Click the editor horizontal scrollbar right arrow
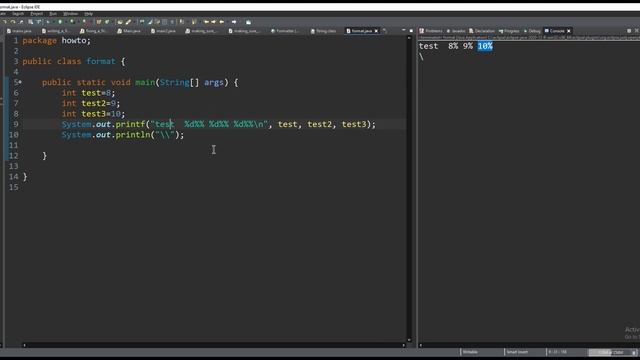The height and width of the screenshot is (360, 640). (x=404, y=345)
